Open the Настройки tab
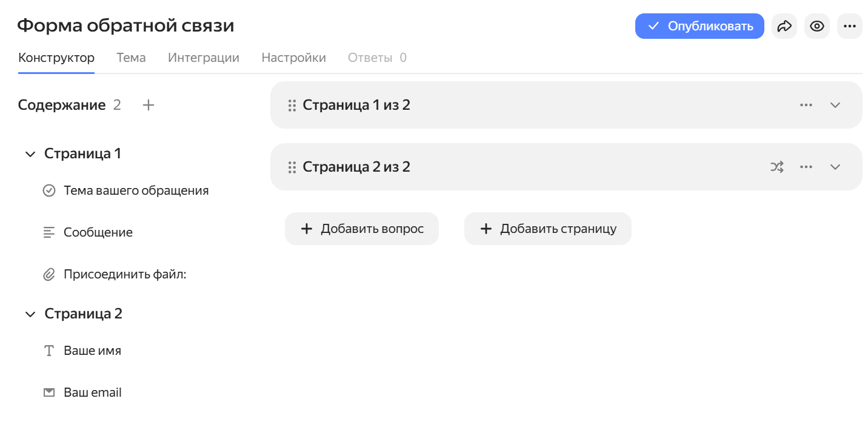The width and height of the screenshot is (868, 424). 294,58
